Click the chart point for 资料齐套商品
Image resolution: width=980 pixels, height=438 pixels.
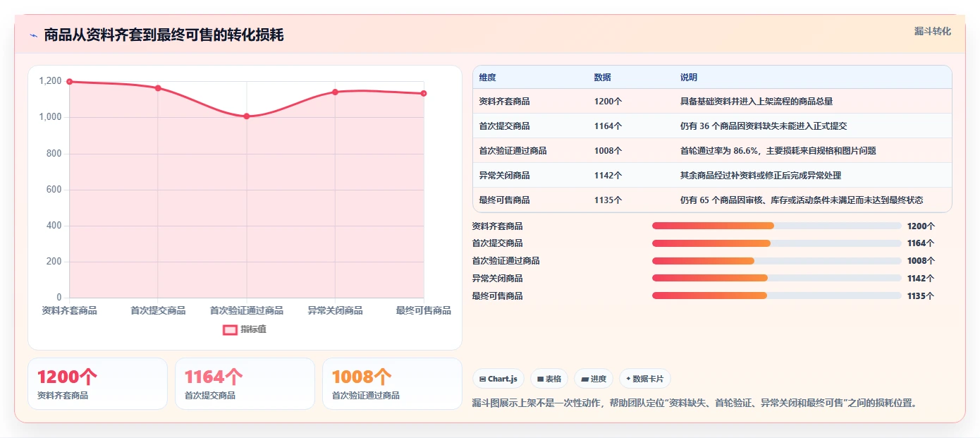click(70, 82)
